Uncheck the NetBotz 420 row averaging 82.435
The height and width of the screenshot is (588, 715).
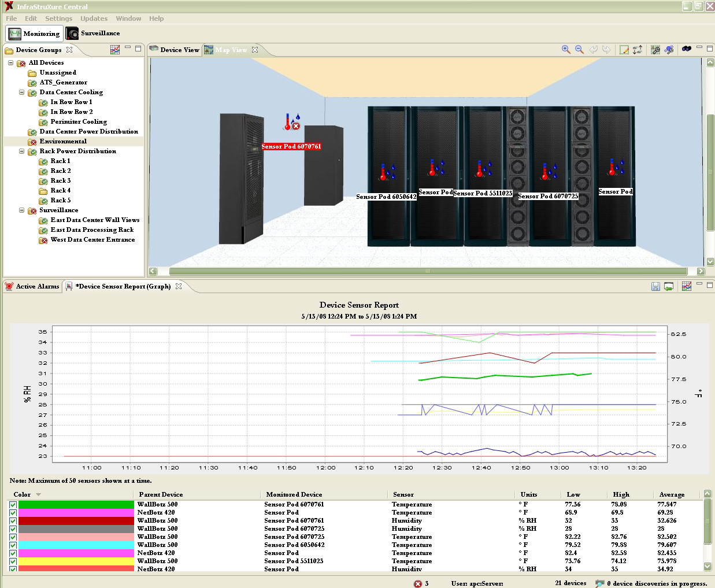[13, 553]
